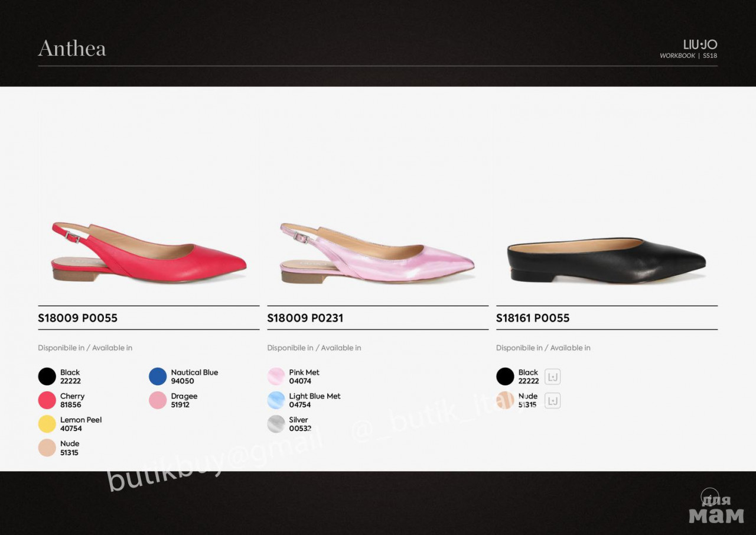This screenshot has height=535, width=756.
Task: Click the Black color swatch under S18009 P0055
Action: (x=47, y=377)
